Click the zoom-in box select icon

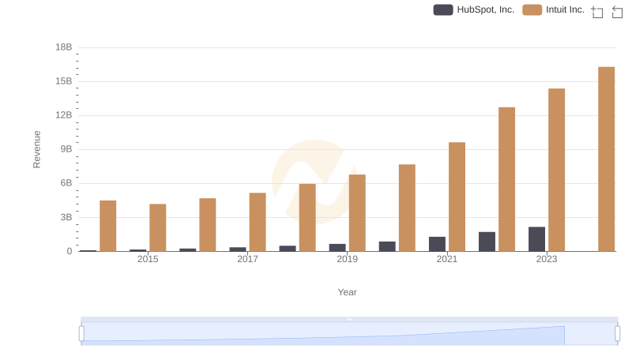(x=597, y=12)
